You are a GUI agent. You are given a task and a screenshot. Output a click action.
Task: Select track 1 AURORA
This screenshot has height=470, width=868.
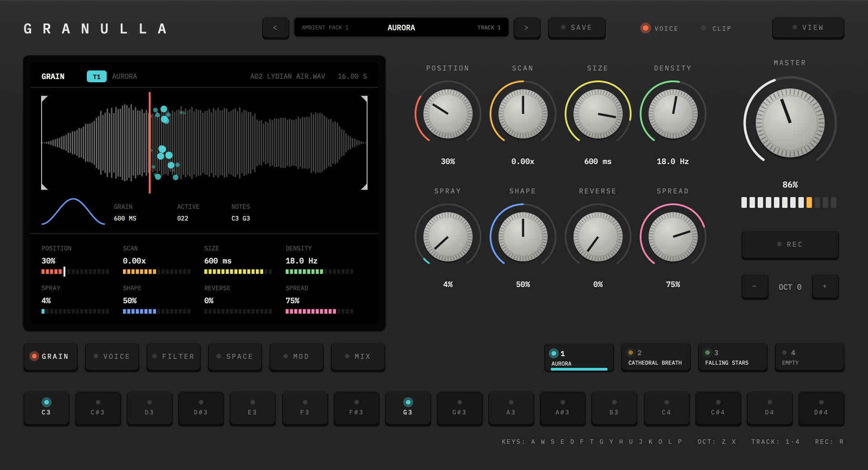(x=579, y=357)
